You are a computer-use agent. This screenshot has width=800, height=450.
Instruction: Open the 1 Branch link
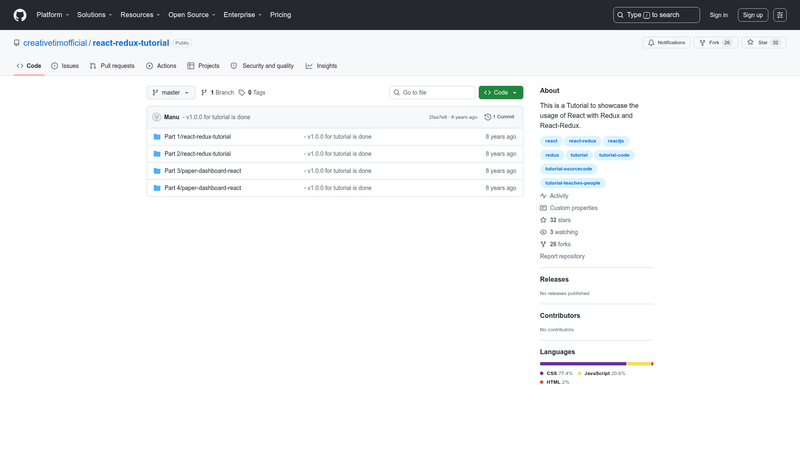[218, 92]
